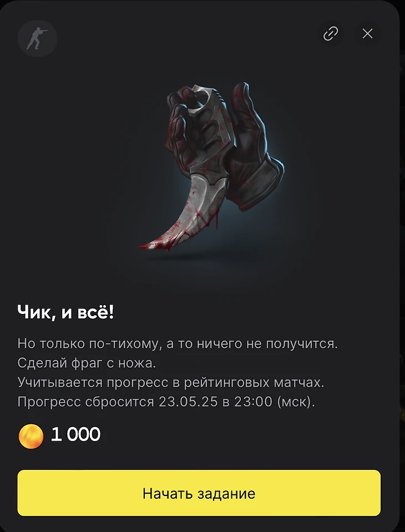Click the gold coin reward icon

click(x=31, y=437)
